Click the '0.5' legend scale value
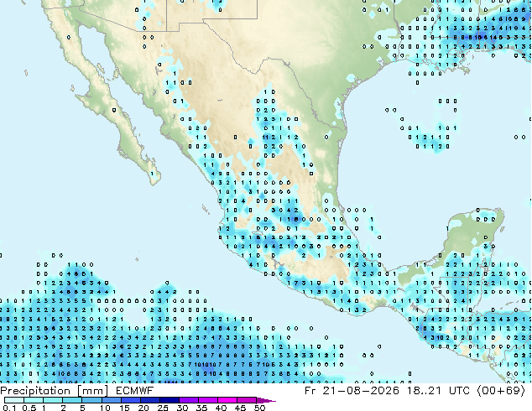The height and width of the screenshot is (411, 532). [29, 408]
